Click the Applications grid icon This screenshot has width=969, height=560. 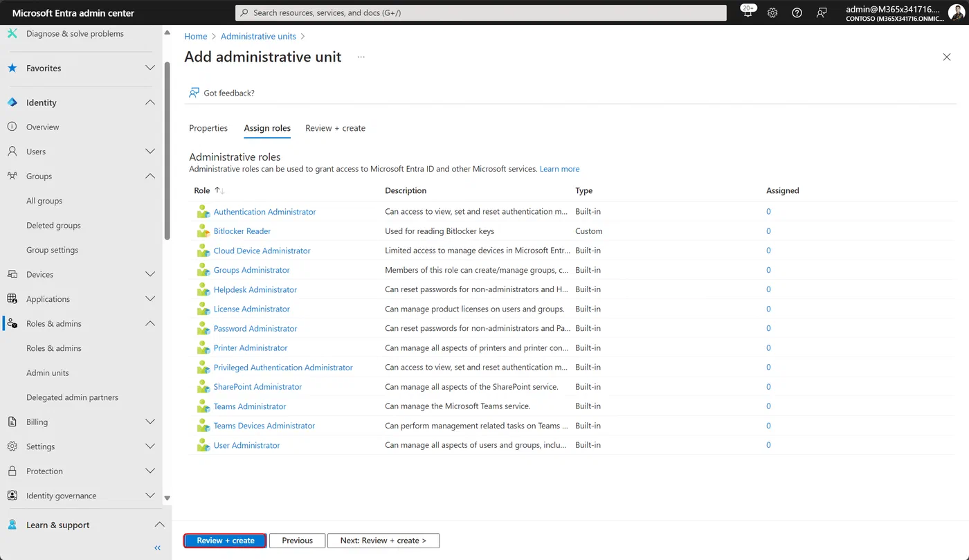coord(12,299)
